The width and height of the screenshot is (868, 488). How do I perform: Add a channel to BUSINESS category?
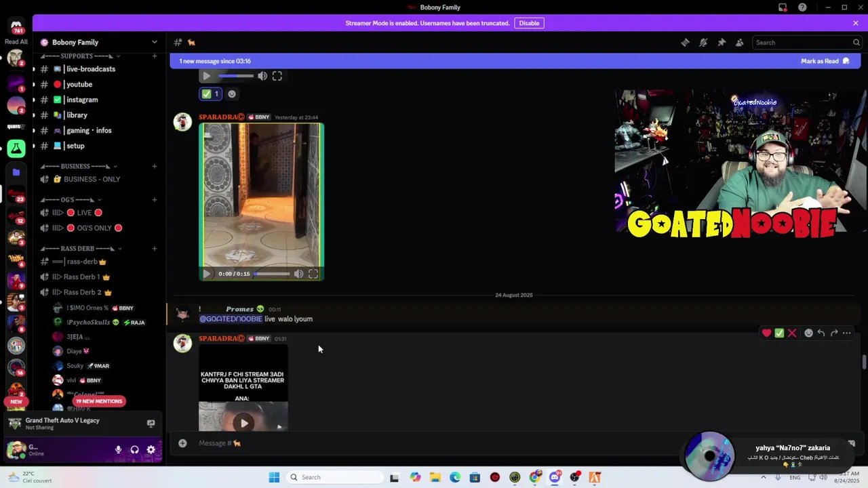click(155, 166)
